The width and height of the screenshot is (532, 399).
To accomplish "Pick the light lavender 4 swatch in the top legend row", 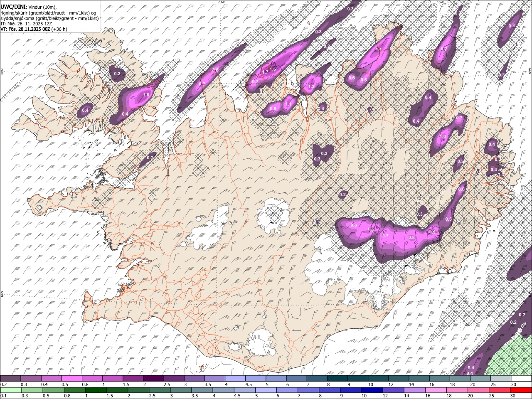I will 235,379.
